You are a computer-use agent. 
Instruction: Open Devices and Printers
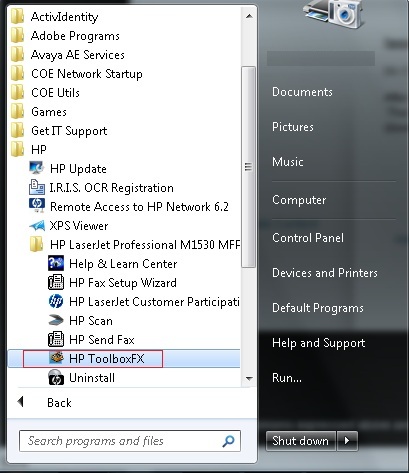click(x=325, y=273)
